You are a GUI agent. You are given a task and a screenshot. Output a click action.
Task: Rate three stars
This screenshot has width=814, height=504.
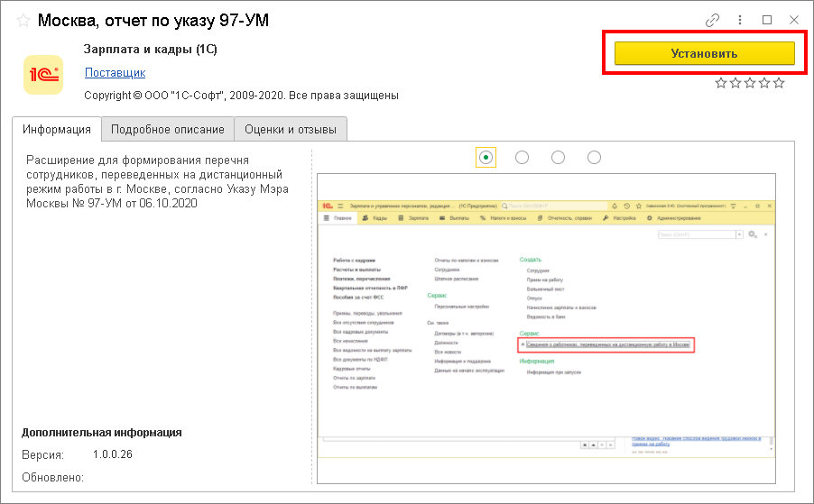pos(750,83)
